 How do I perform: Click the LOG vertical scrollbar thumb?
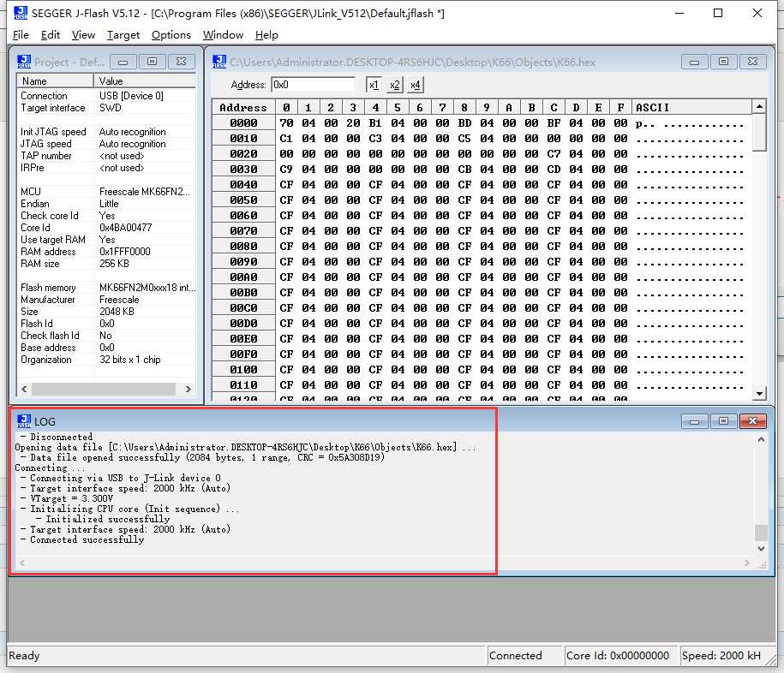click(x=761, y=532)
